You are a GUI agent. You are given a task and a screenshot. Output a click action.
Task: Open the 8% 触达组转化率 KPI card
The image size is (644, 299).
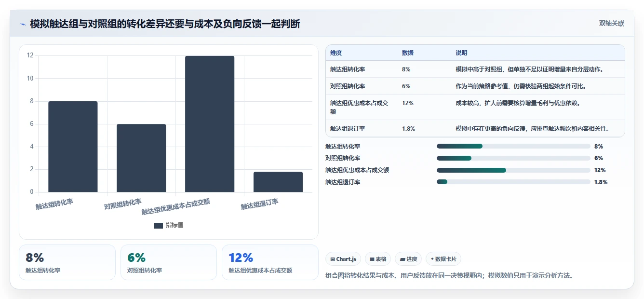pos(67,262)
